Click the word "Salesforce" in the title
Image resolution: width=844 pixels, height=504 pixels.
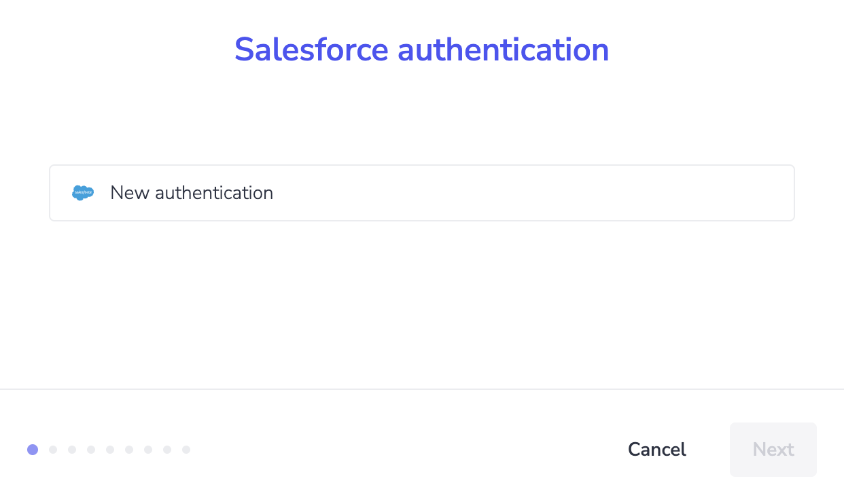311,50
